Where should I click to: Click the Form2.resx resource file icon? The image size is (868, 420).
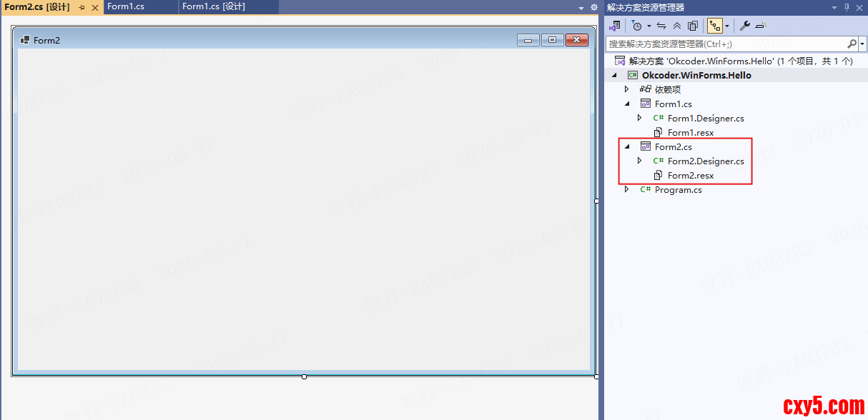point(659,175)
